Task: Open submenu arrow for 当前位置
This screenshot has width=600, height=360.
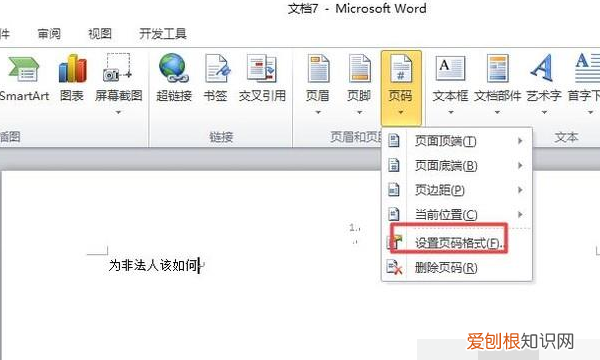Action: pyautogui.click(x=520, y=215)
